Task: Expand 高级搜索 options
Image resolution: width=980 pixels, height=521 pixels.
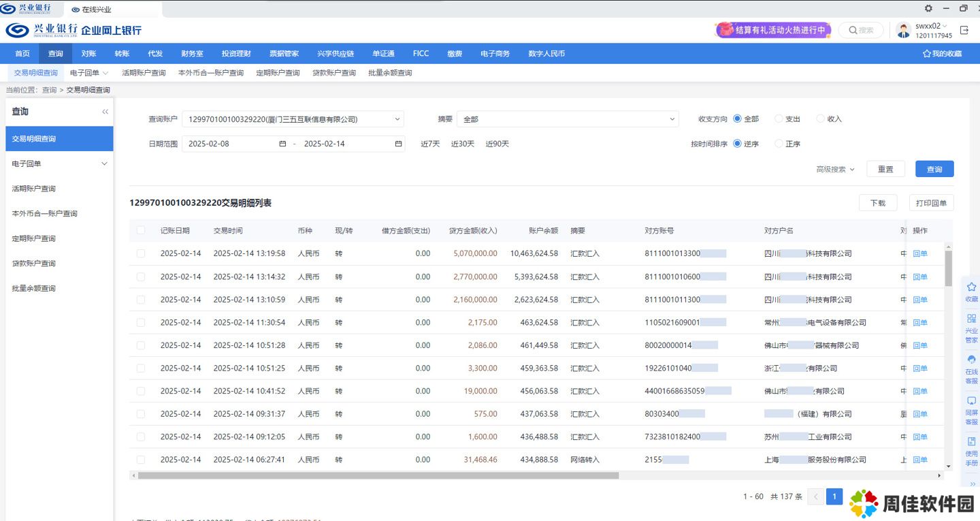Action: 835,170
